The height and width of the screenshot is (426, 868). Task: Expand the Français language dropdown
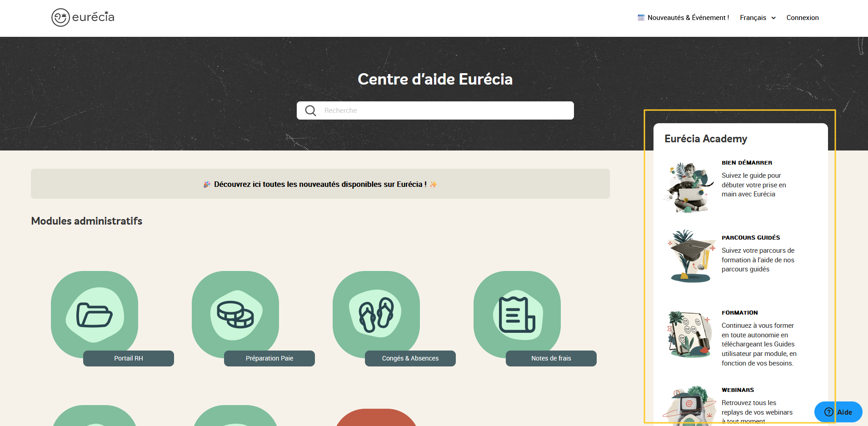point(758,18)
